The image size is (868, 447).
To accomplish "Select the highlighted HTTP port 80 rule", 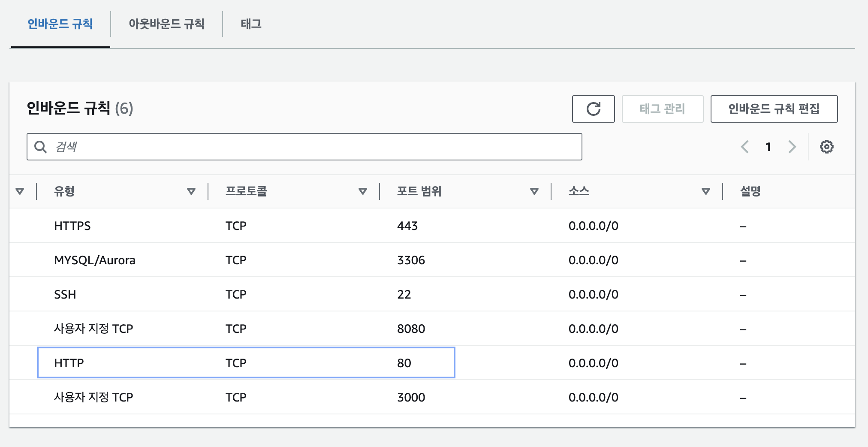I will 246,362.
